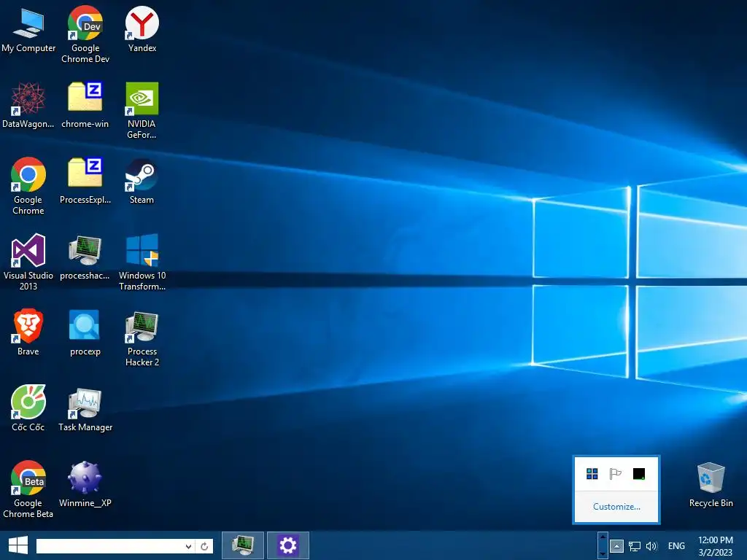This screenshot has height=560, width=747.
Task: Click the taskbar toolbar scroll down arrow
Action: click(x=603, y=554)
